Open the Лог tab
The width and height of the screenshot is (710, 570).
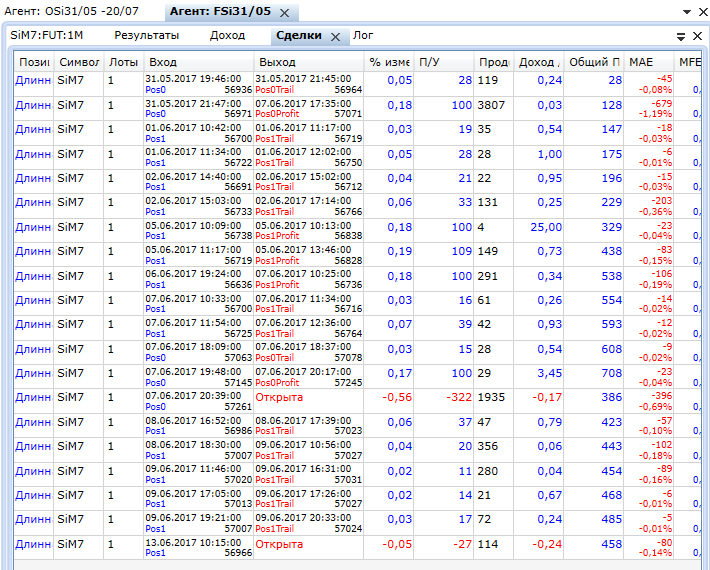tap(363, 35)
